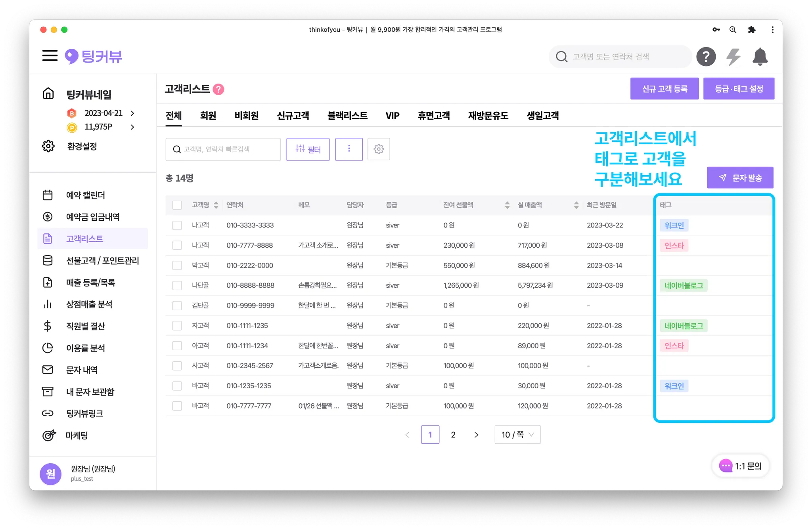Open the 10 / 쪽 page size dropdown
The image size is (812, 529).
(517, 435)
